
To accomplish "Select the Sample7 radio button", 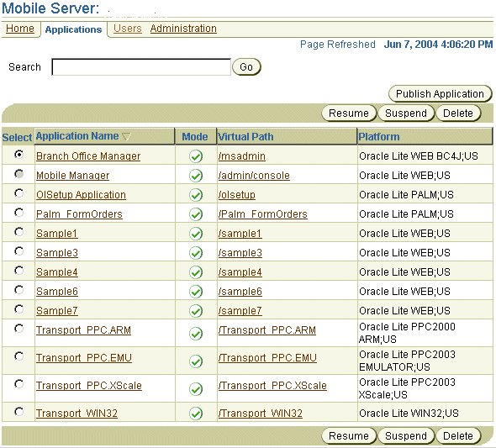I will [x=19, y=308].
